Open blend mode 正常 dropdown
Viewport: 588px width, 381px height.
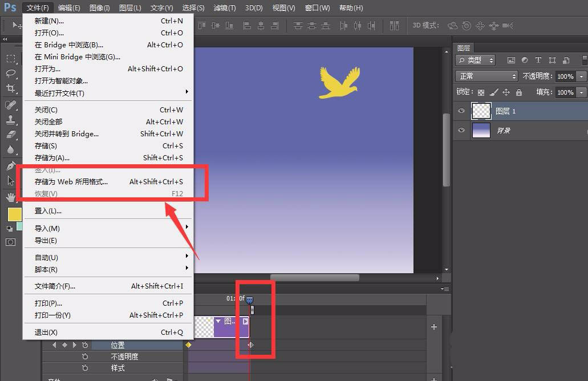click(486, 76)
